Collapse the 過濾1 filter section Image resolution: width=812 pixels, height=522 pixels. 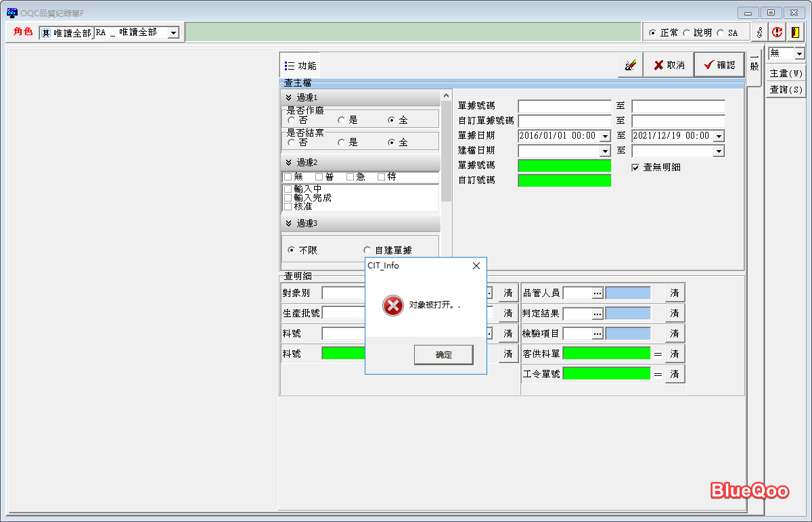pos(289,98)
